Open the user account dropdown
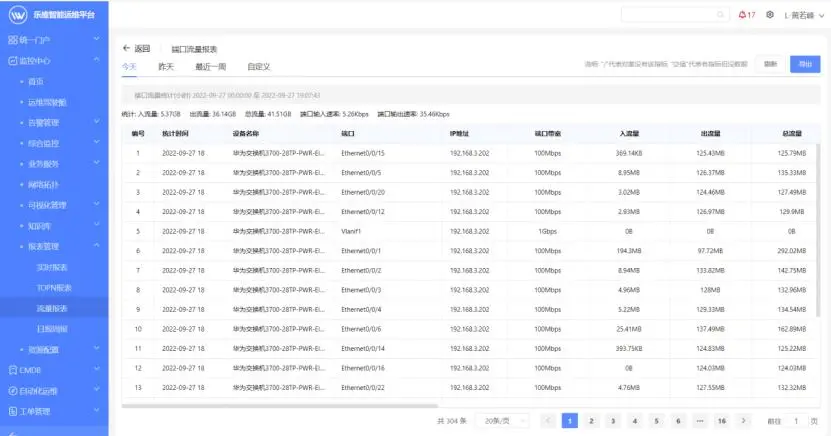The width and height of the screenshot is (831, 436). coord(804,15)
